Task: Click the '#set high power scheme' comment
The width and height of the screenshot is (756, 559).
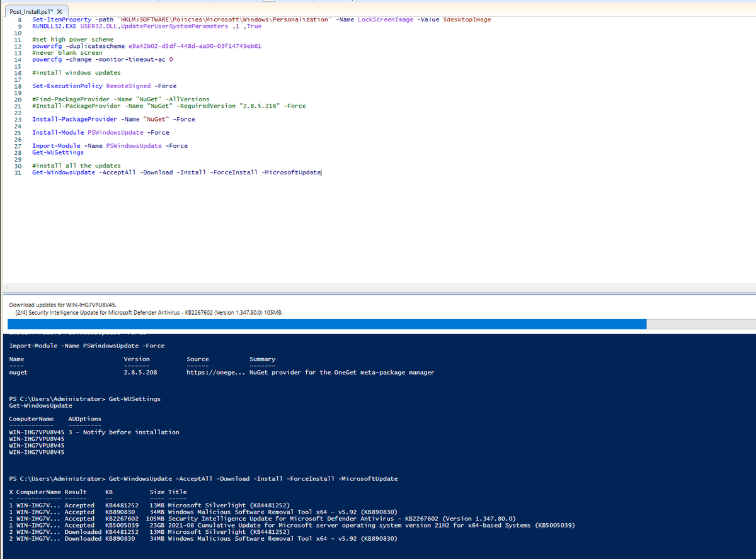Action: click(72, 40)
